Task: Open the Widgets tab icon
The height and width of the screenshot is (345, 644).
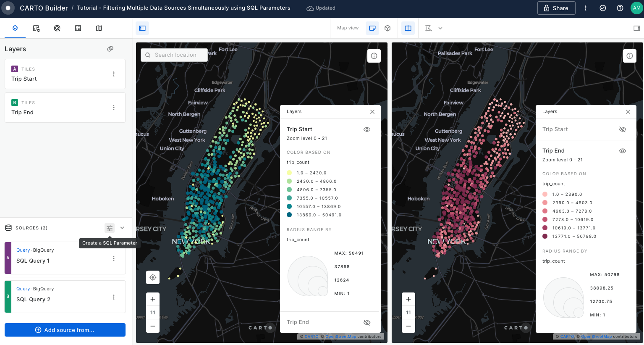Action: tap(37, 28)
